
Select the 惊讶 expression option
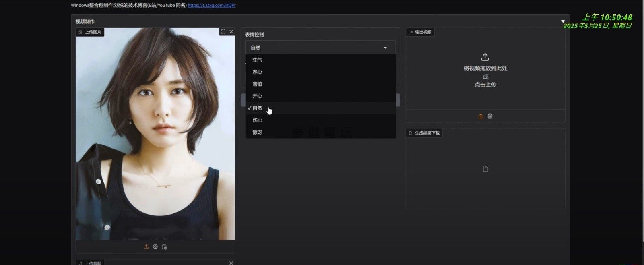[257, 132]
